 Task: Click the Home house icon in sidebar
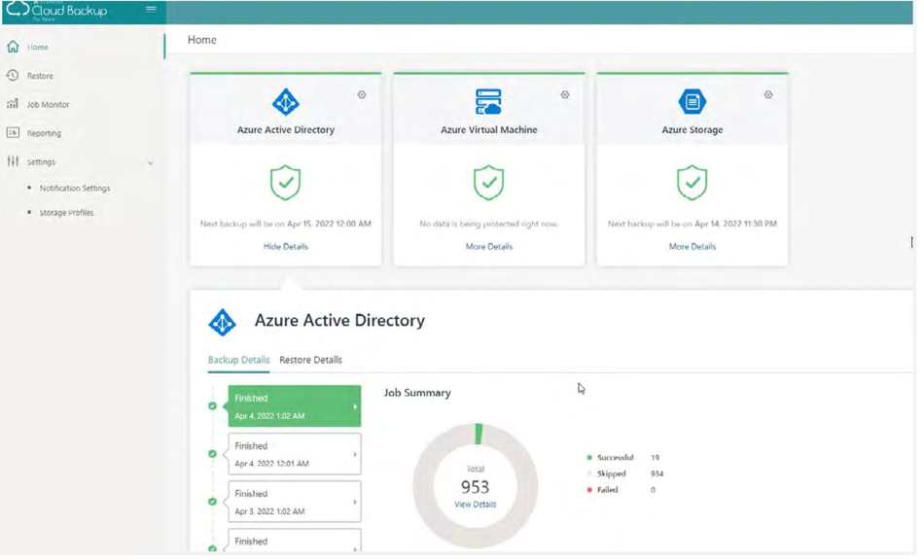pyautogui.click(x=13, y=47)
